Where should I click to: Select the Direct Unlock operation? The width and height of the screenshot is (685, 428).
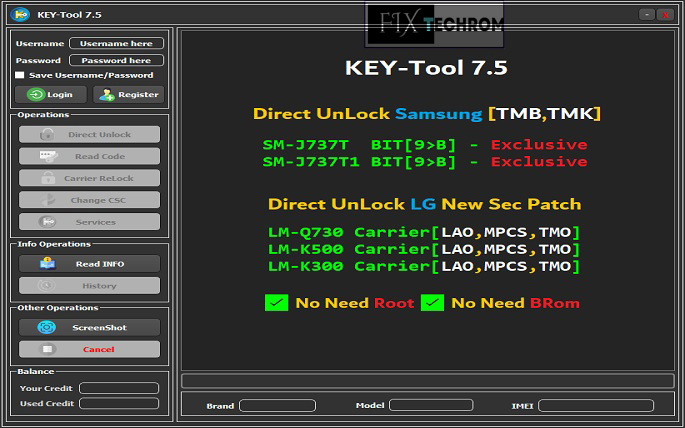pos(89,135)
